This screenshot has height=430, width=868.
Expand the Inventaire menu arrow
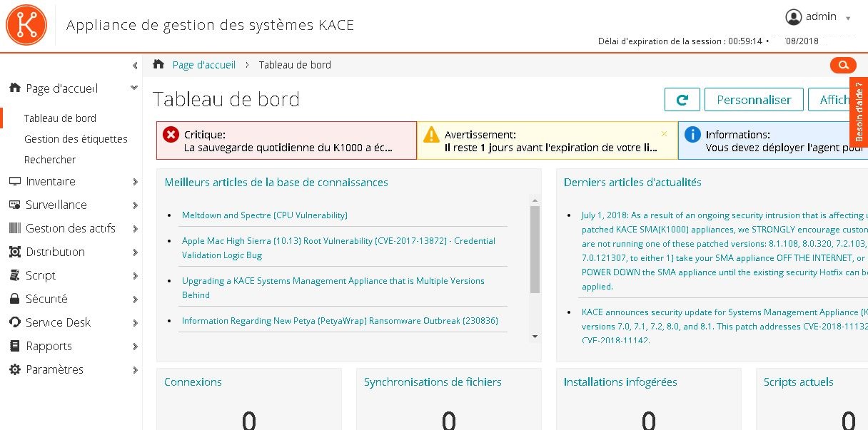(135, 182)
